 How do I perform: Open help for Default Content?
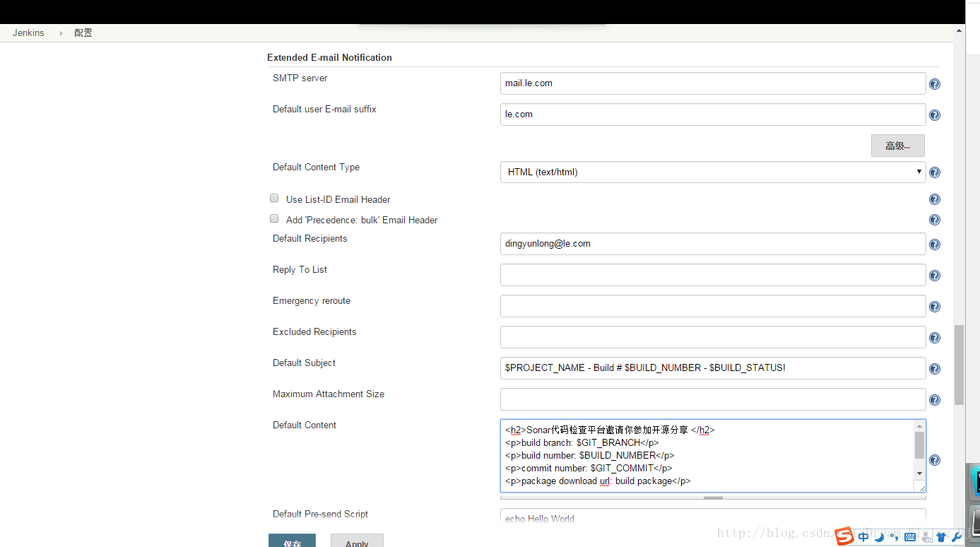click(934, 460)
